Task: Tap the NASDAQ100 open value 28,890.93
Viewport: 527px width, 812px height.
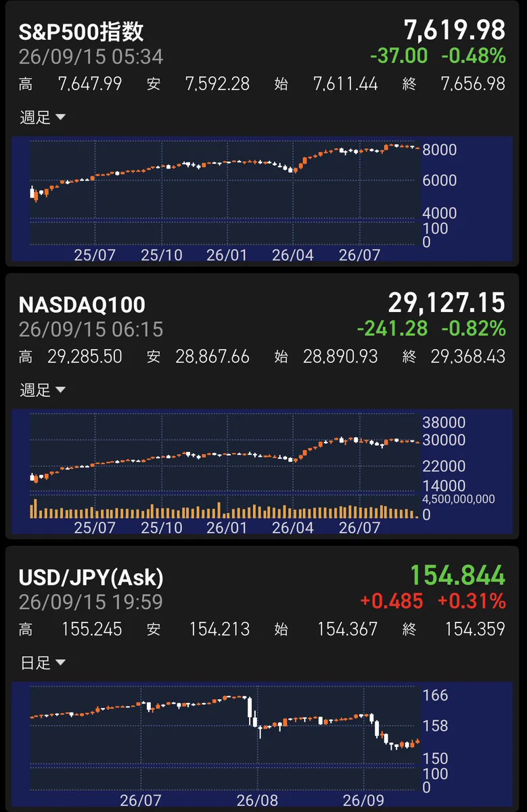Action: (x=340, y=357)
